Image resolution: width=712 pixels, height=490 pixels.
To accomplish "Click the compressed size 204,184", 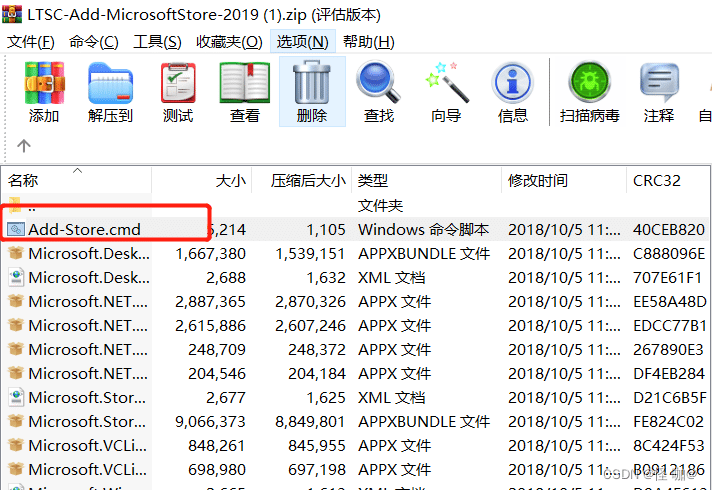I will click(x=317, y=374).
